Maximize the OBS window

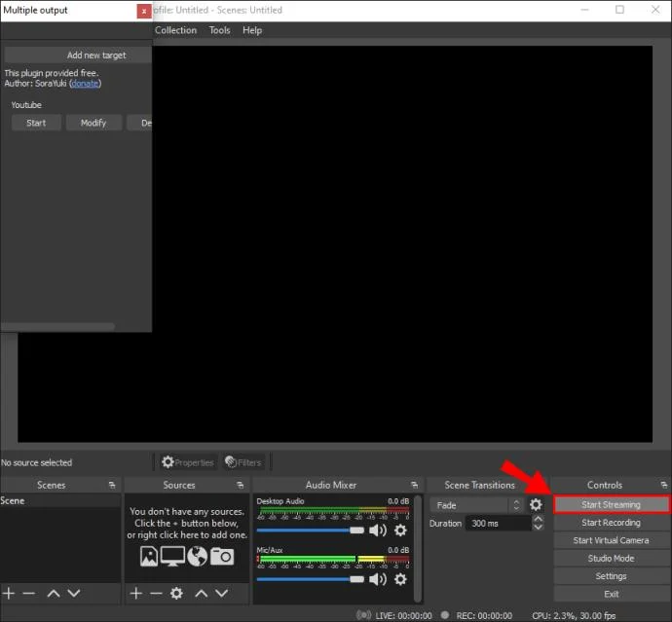click(x=619, y=10)
